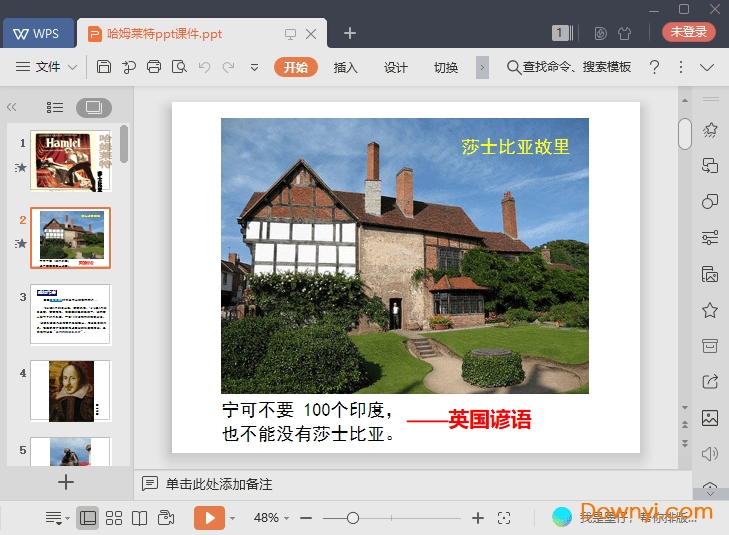Image resolution: width=729 pixels, height=535 pixels.
Task: Click the zoom slider handle
Action: (353, 518)
